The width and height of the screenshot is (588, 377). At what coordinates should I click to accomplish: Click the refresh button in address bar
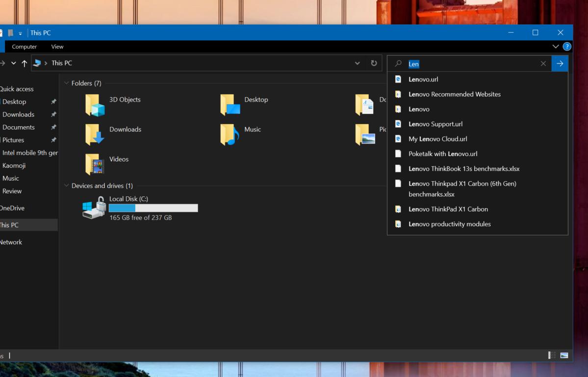point(374,63)
